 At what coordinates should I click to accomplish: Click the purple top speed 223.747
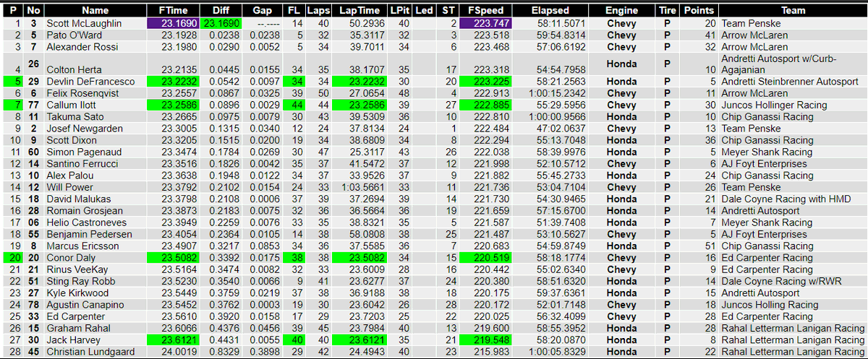pyautogui.click(x=486, y=23)
